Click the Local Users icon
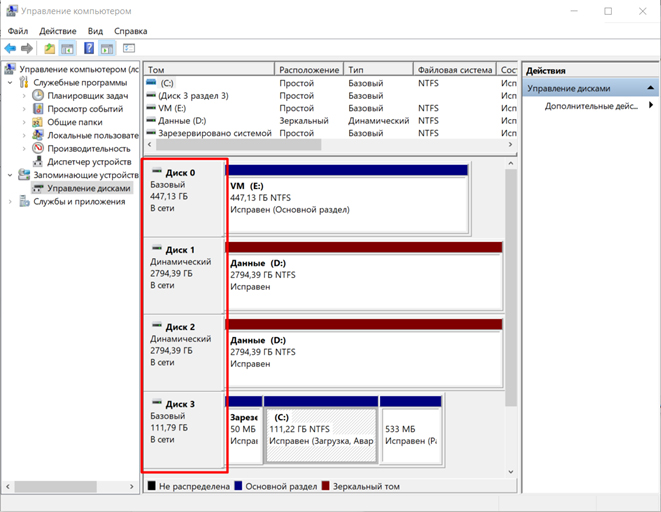Screen dimensions: 661x512 click(x=38, y=135)
